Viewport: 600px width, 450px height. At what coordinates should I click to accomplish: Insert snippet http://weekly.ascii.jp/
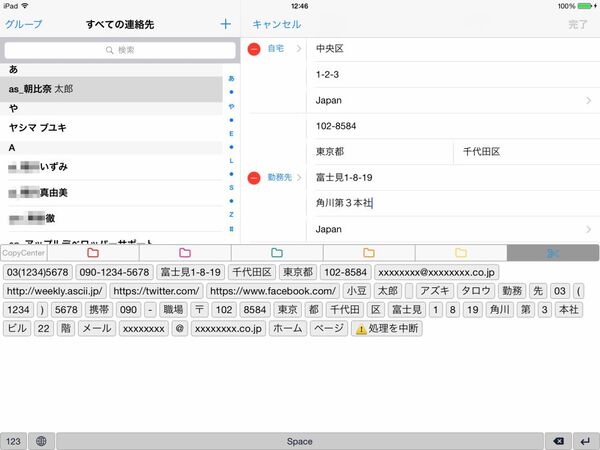click(x=54, y=291)
